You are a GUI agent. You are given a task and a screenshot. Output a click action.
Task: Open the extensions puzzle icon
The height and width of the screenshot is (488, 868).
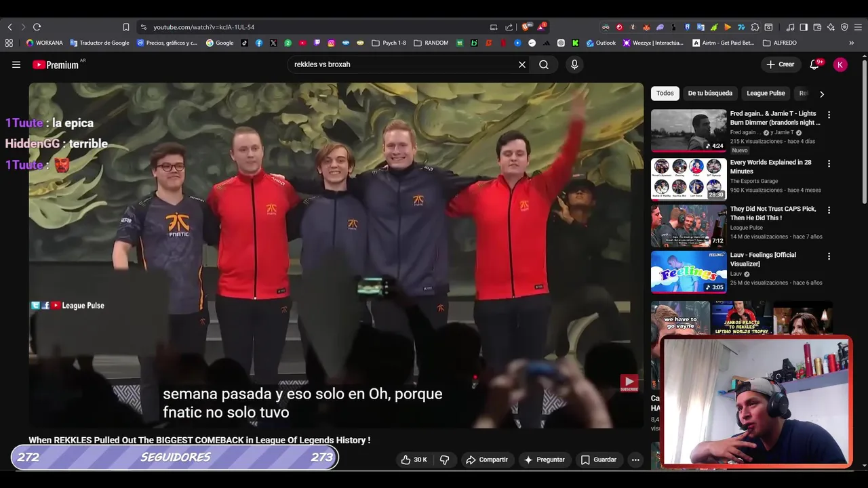(x=755, y=27)
